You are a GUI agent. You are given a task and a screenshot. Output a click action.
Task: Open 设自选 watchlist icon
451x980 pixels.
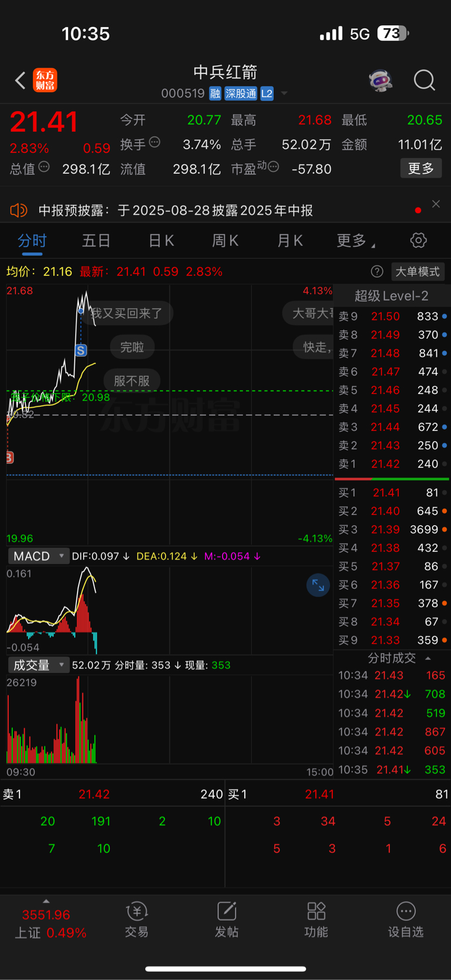pyautogui.click(x=406, y=920)
